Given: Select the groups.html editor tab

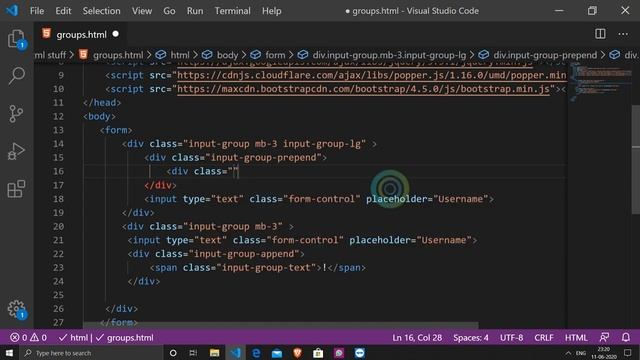Looking at the screenshot, I should [x=80, y=34].
